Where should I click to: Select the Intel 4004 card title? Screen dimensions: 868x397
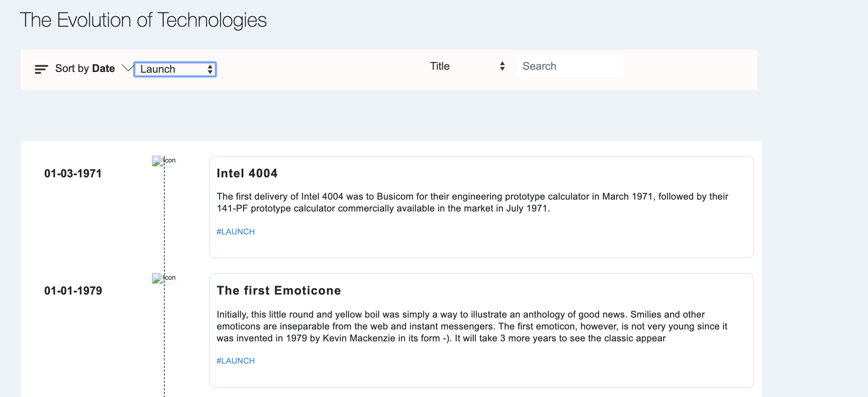(247, 173)
